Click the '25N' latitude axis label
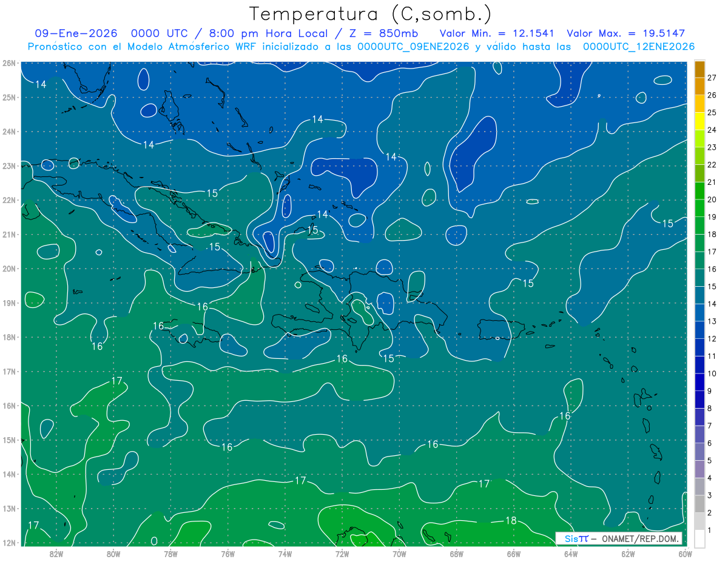 click(x=8, y=97)
